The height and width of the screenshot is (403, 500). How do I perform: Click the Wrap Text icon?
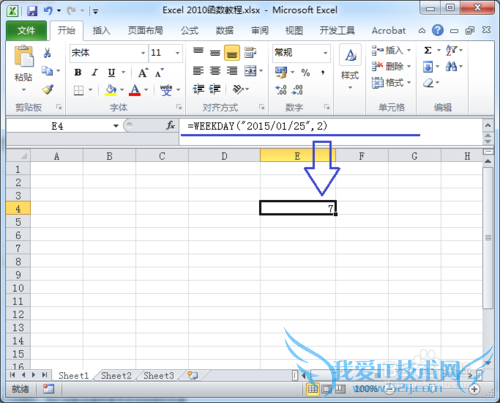click(x=250, y=53)
